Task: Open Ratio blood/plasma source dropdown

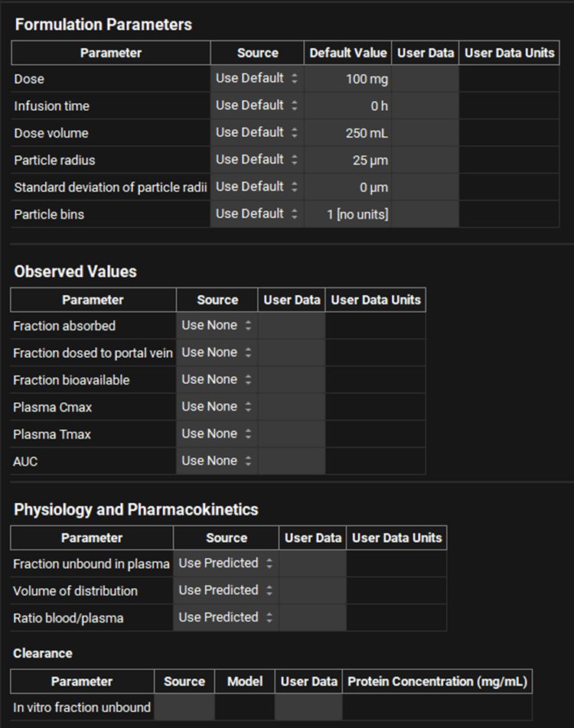Action: click(x=226, y=617)
